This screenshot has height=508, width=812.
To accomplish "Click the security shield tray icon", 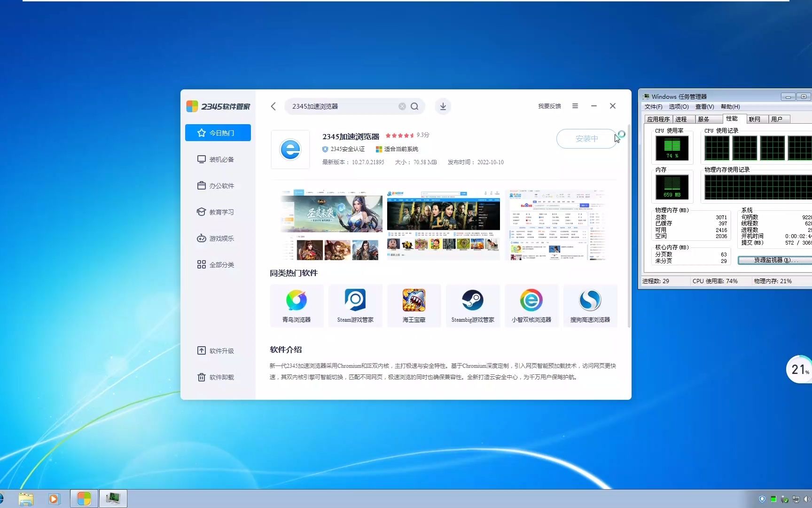I will click(x=762, y=499).
